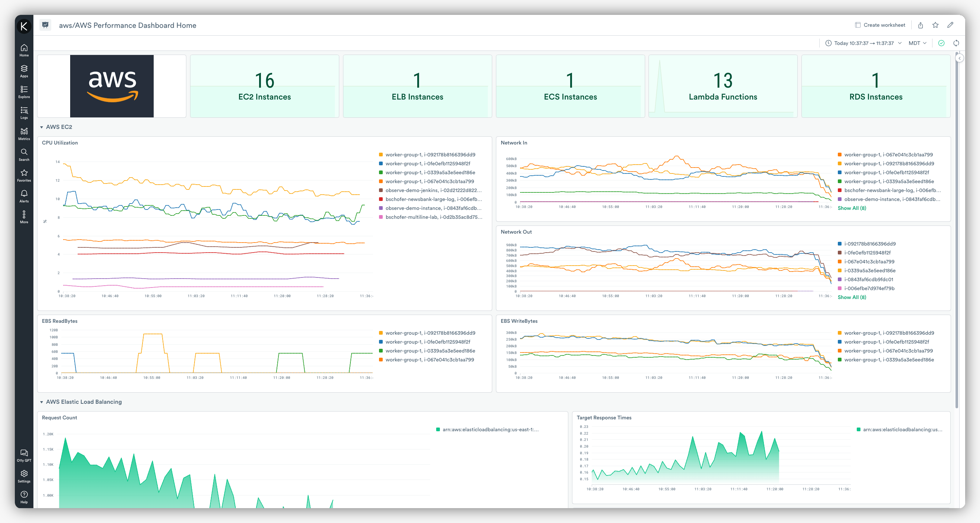Open the Help icon
Image resolution: width=980 pixels, height=523 pixels.
[x=24, y=497]
